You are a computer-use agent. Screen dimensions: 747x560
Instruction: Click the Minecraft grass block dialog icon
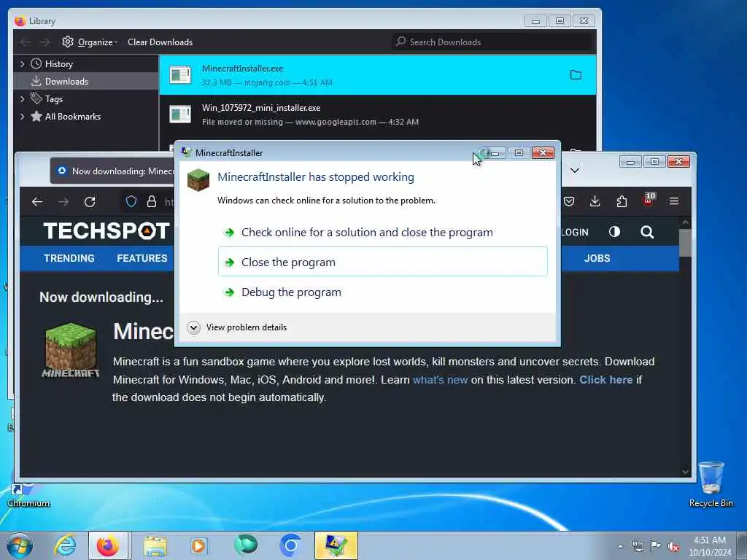click(198, 180)
